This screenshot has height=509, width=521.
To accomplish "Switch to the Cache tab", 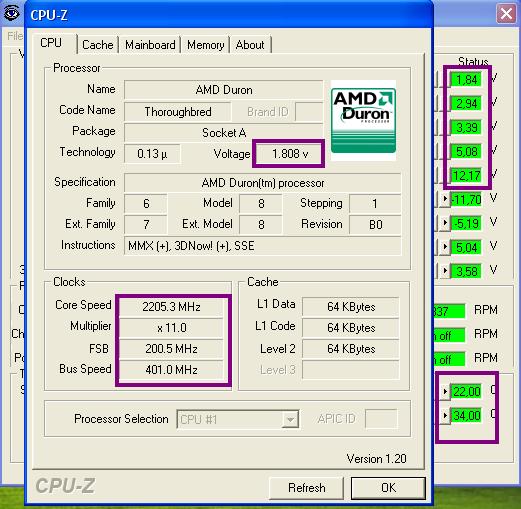I will [98, 45].
